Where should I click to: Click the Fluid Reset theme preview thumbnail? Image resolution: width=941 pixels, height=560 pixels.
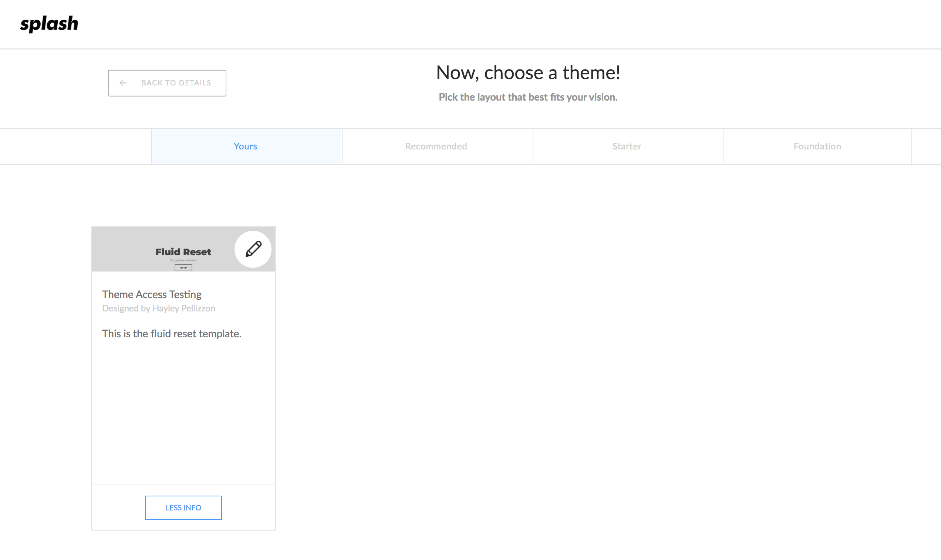tap(183, 249)
